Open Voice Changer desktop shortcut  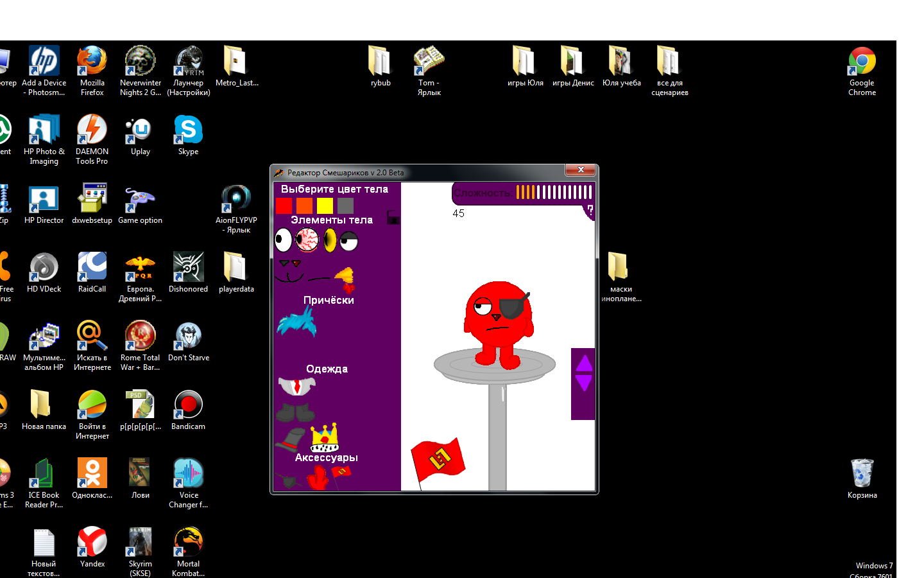tap(189, 483)
